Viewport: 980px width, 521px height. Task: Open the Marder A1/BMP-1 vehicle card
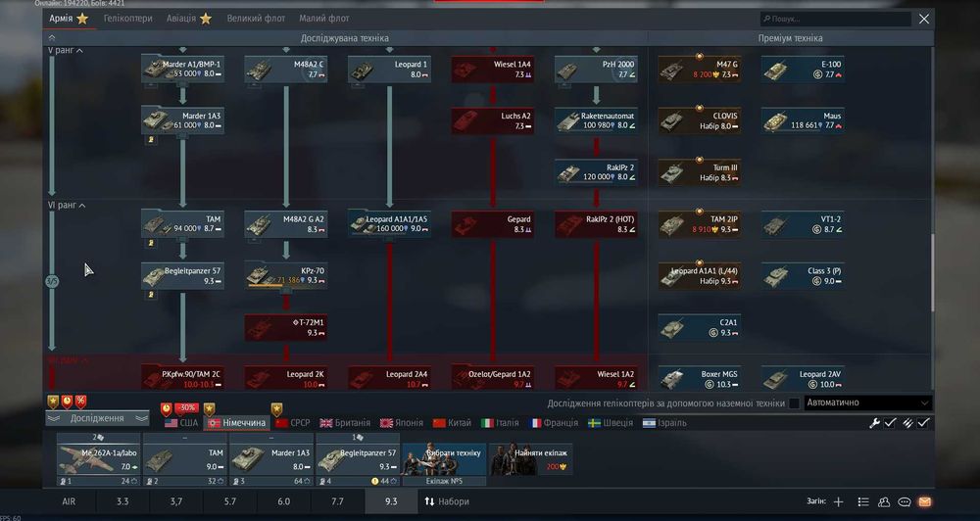point(182,69)
